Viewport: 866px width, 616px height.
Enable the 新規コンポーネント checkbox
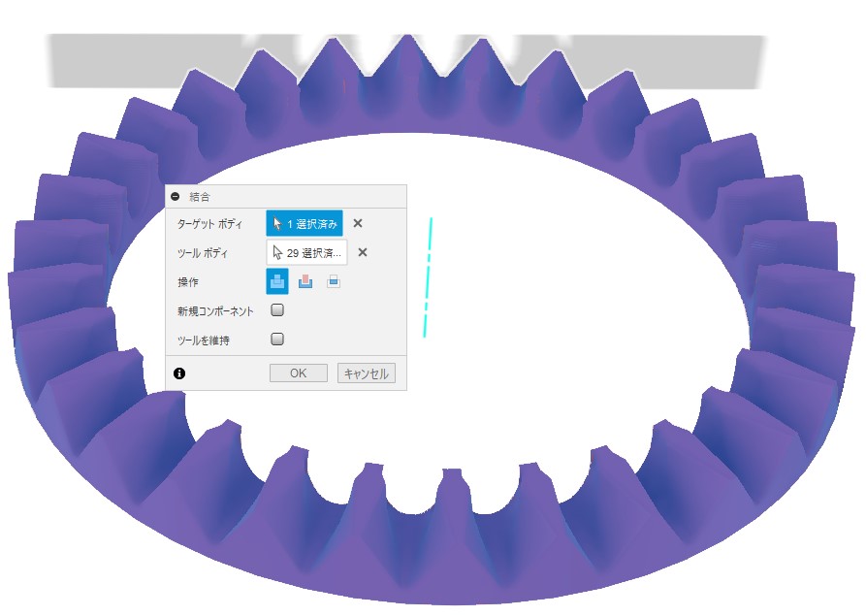point(277,309)
